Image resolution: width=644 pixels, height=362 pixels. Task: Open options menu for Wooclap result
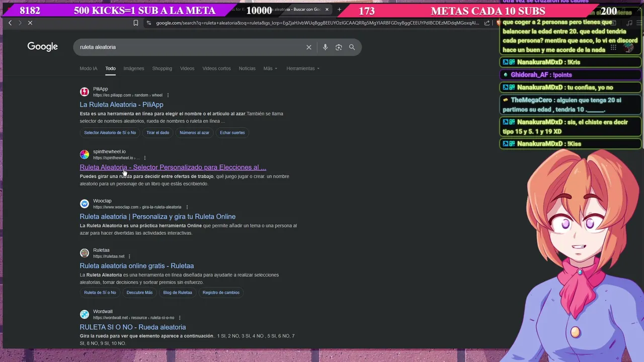(187, 207)
